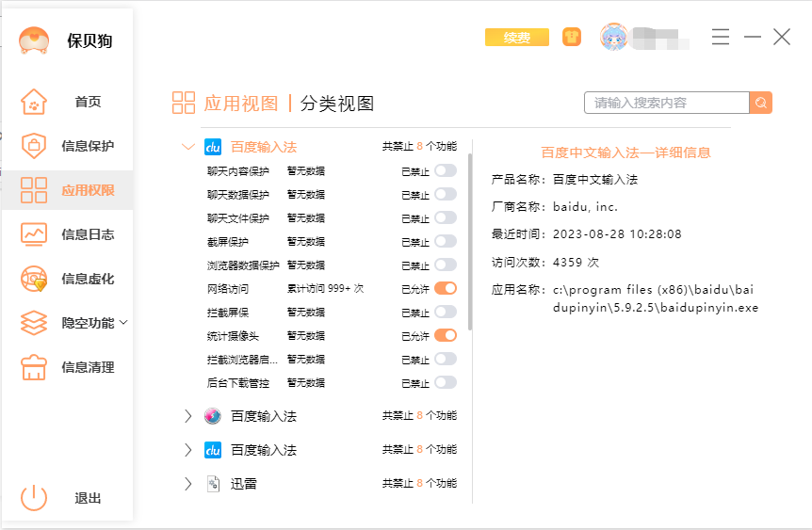This screenshot has height=530, width=812.
Task: Close the 保贝狗 window
Action: pos(782,37)
